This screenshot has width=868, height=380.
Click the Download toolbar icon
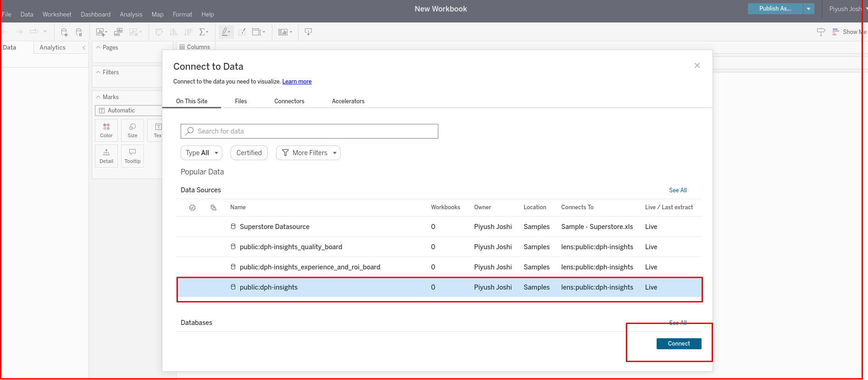[308, 32]
